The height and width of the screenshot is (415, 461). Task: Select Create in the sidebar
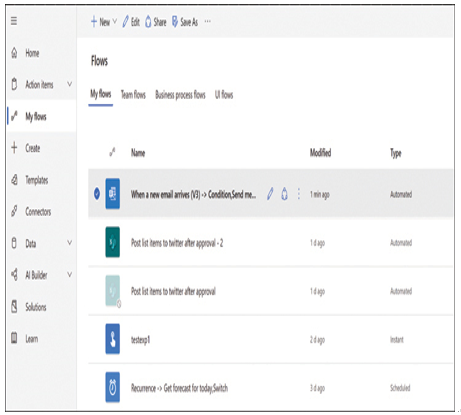point(33,148)
